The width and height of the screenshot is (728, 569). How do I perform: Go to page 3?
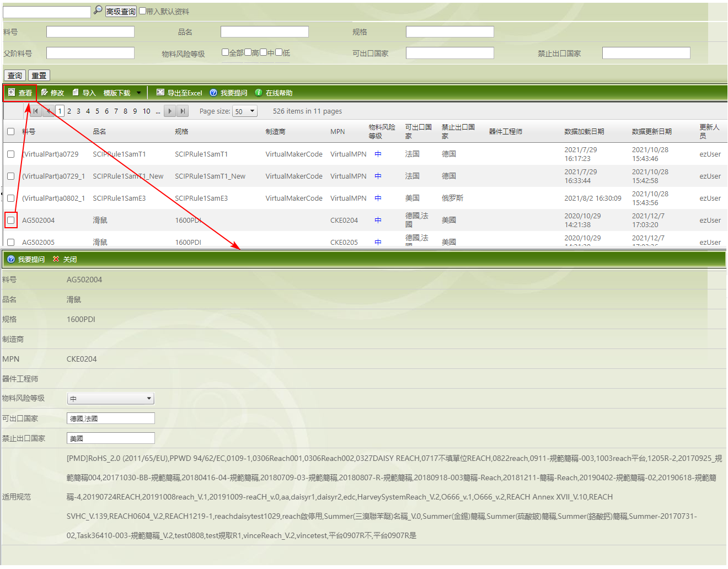[78, 111]
